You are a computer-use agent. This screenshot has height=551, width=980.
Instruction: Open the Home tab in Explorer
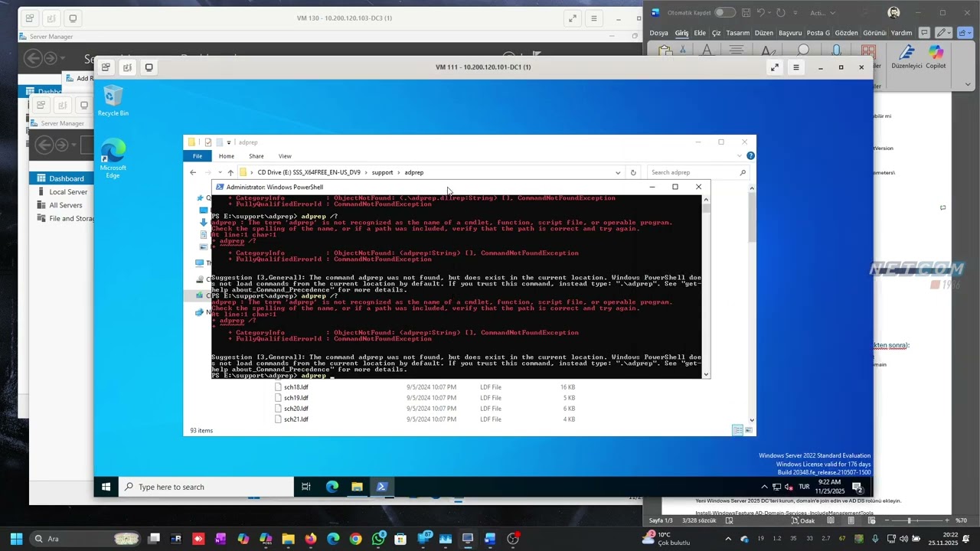[x=227, y=156]
